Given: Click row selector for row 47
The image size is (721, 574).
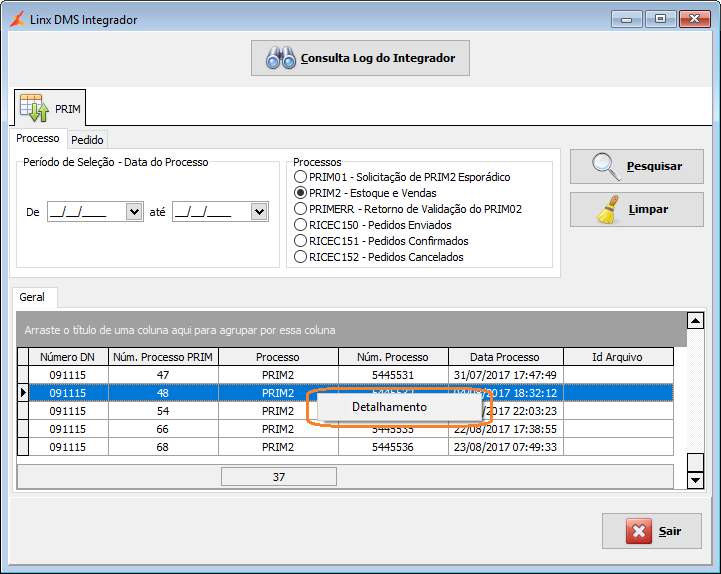Looking at the screenshot, I should [x=23, y=375].
